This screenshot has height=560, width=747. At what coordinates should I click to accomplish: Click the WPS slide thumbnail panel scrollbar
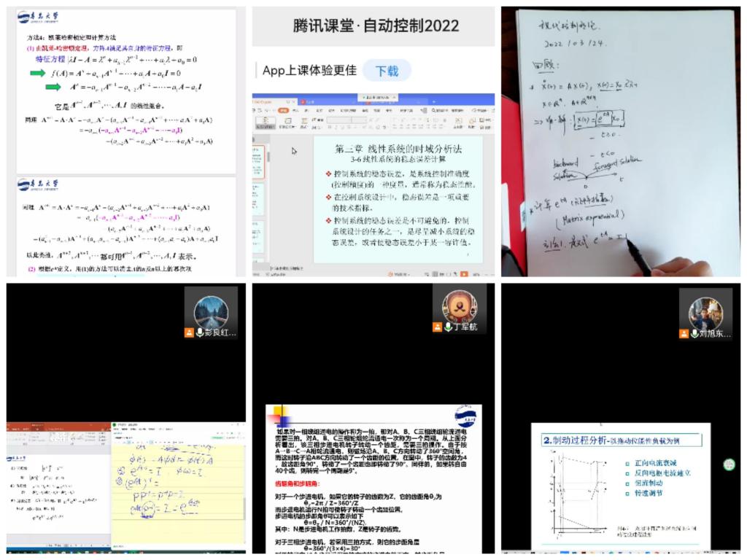pos(268,157)
